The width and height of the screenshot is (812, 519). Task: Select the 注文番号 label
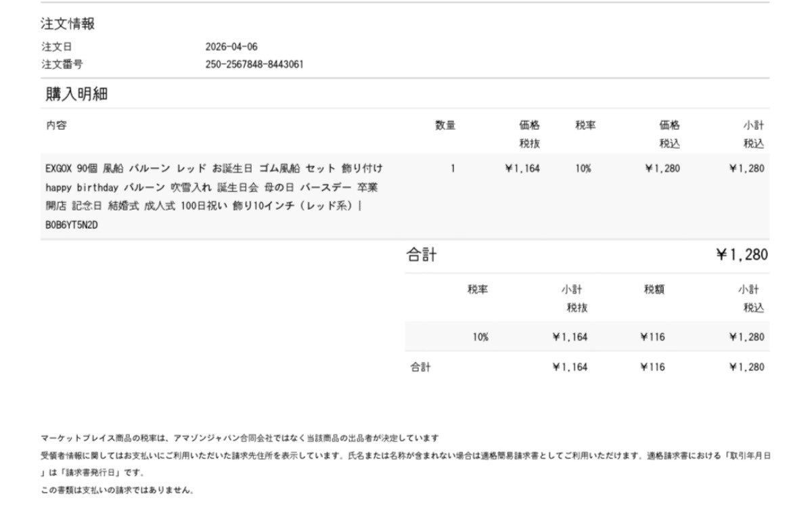click(62, 64)
